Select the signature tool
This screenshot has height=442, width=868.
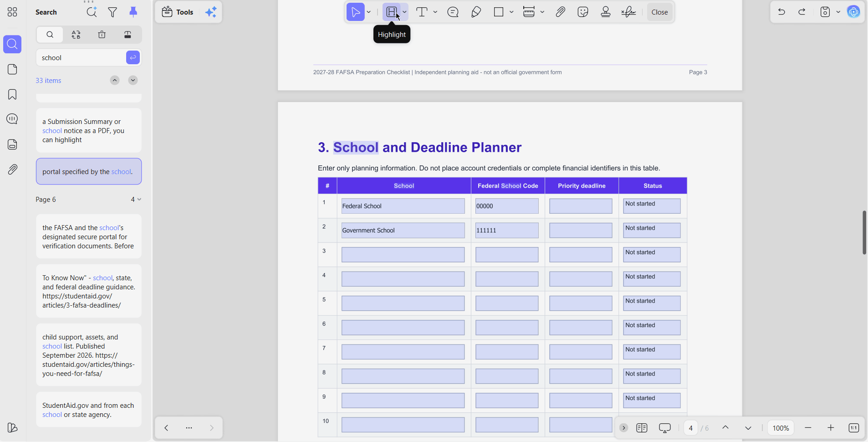628,12
